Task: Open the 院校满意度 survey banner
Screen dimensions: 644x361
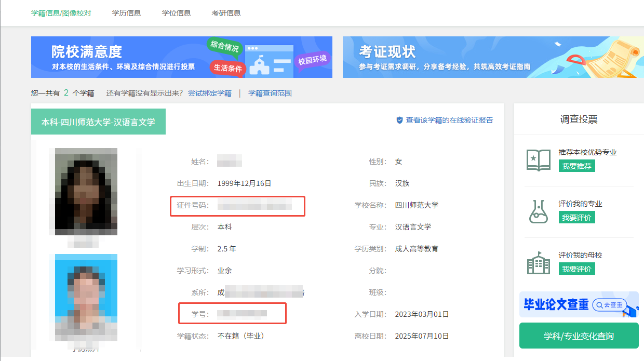Action: [x=181, y=57]
